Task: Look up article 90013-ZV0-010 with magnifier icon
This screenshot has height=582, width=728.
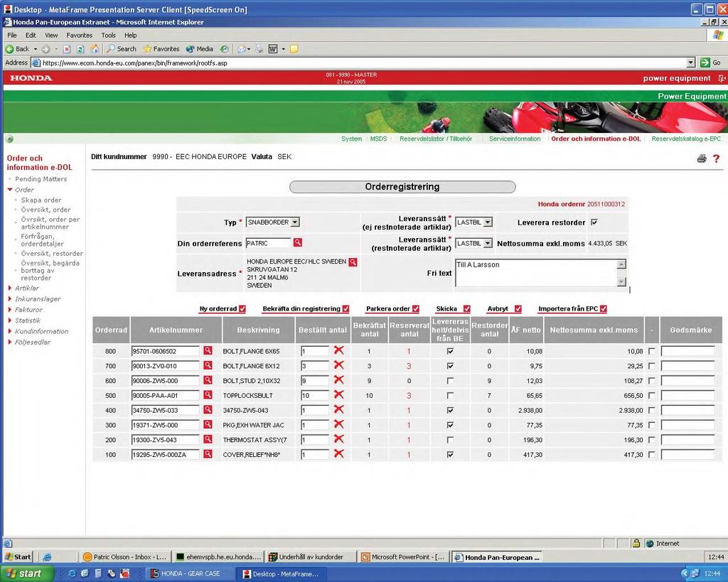Action: 208,366
